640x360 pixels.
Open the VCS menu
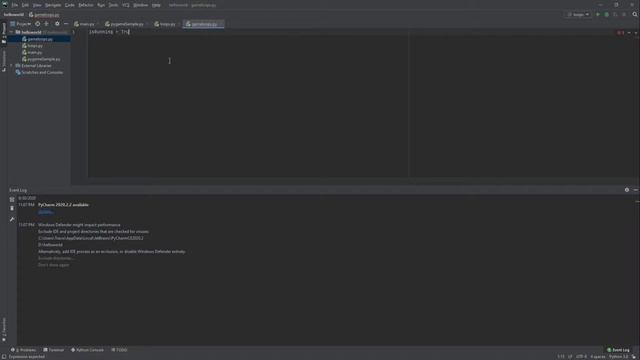(x=126, y=5)
